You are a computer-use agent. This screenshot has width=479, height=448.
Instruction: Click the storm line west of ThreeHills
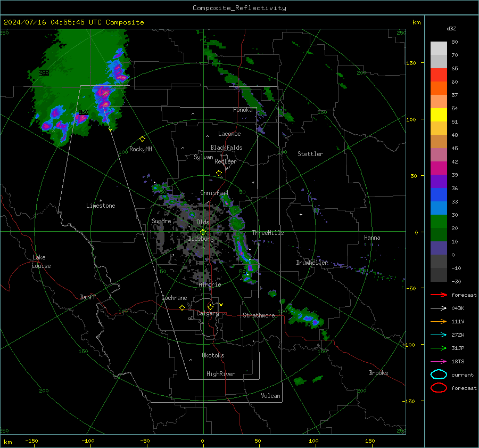(240, 239)
